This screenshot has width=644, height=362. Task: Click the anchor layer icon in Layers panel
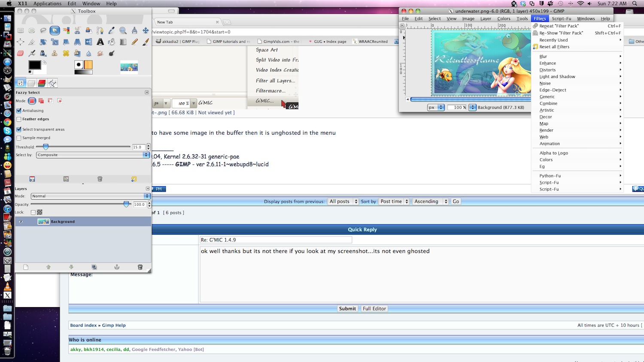(x=116, y=267)
